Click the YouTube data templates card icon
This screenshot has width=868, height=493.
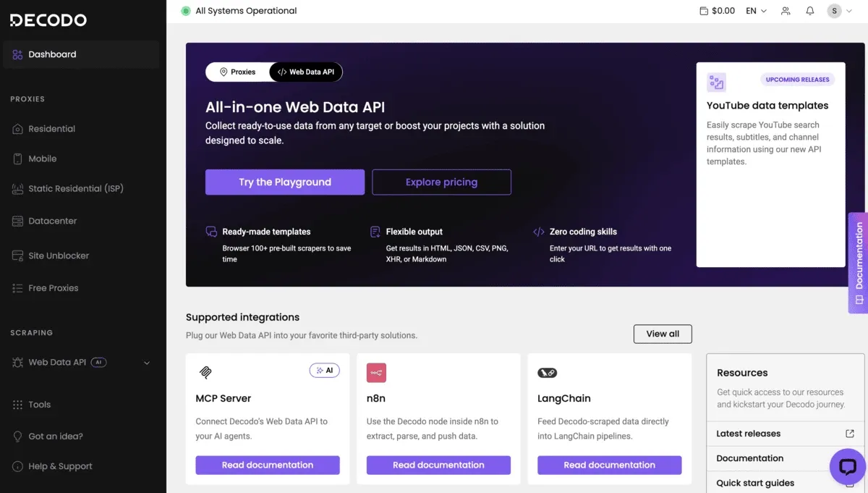(716, 82)
